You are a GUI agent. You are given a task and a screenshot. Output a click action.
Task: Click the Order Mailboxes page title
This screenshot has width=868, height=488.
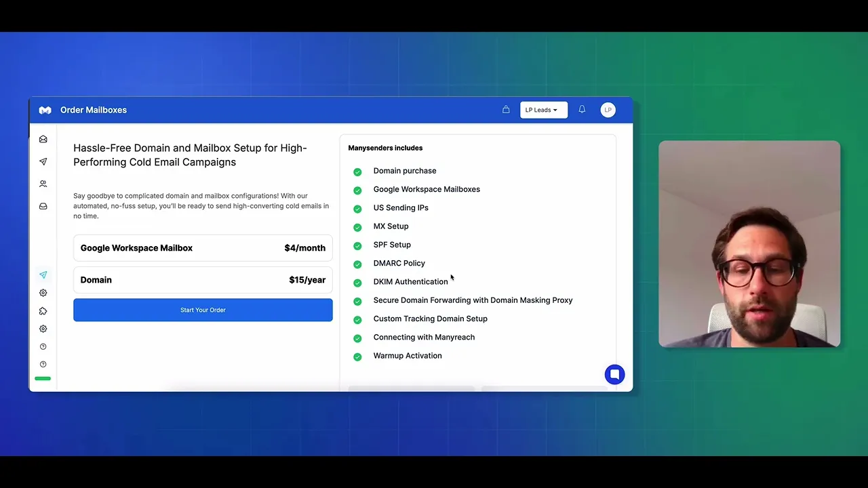94,110
